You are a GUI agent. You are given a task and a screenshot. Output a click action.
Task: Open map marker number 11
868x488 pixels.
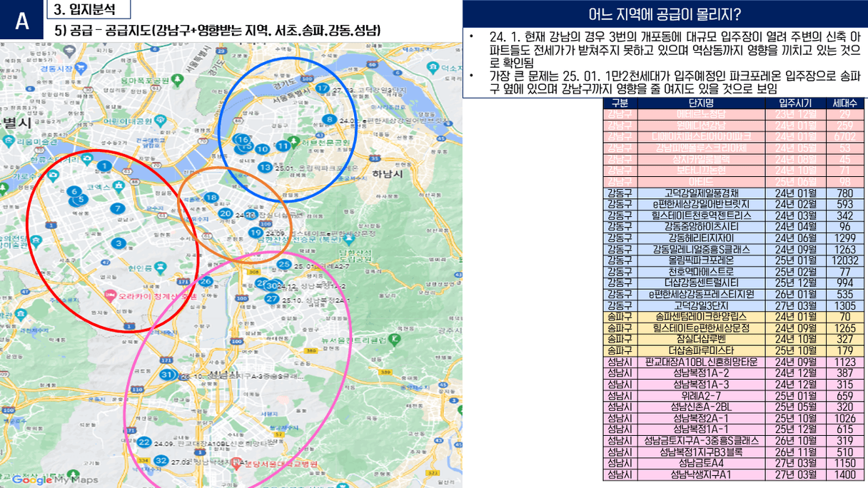tap(283, 146)
